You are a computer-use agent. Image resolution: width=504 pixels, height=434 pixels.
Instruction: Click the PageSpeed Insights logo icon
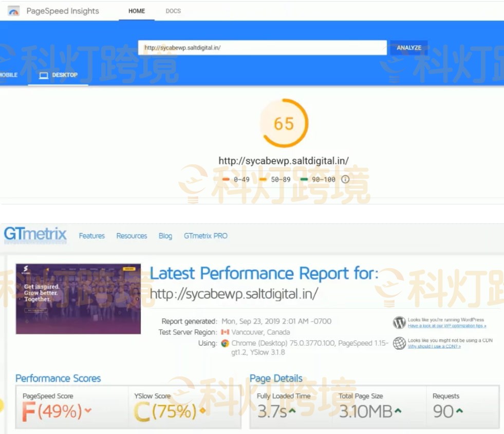click(13, 11)
